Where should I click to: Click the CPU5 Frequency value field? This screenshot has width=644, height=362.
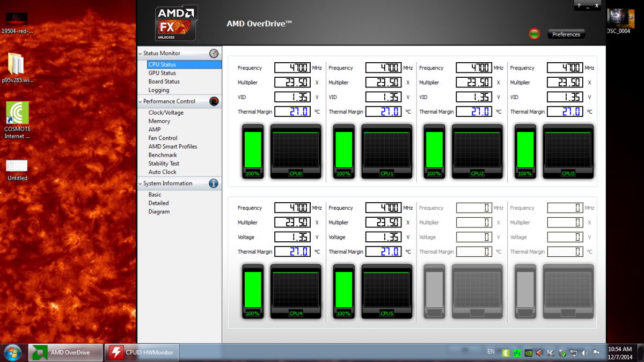tap(383, 208)
